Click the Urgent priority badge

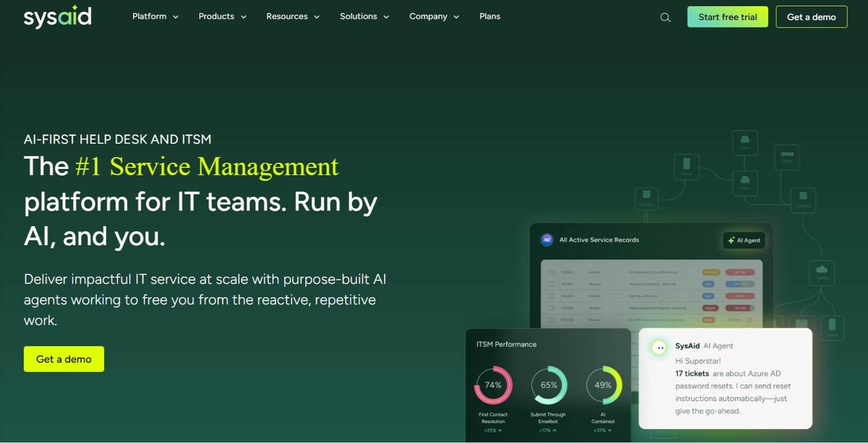click(x=710, y=308)
